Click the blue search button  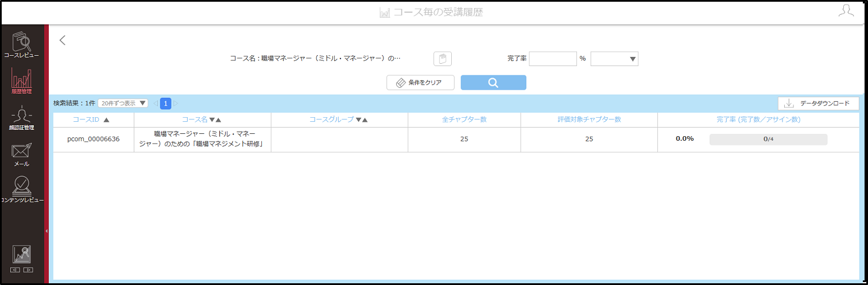493,82
